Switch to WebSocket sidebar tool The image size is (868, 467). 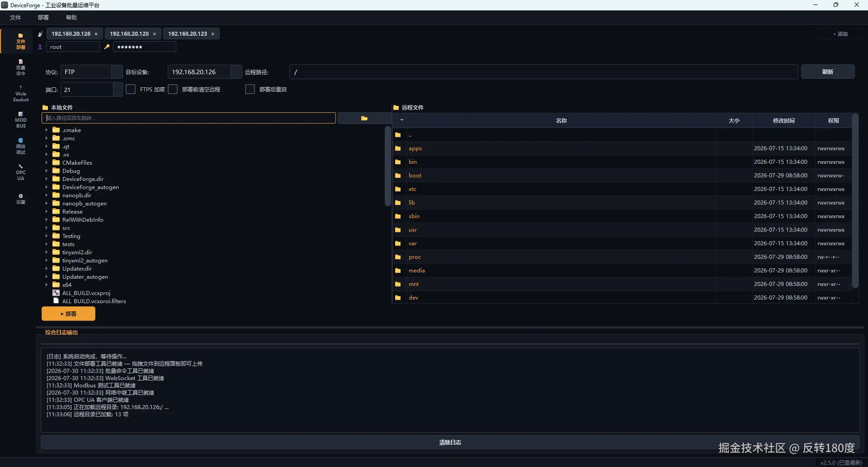coord(20,94)
